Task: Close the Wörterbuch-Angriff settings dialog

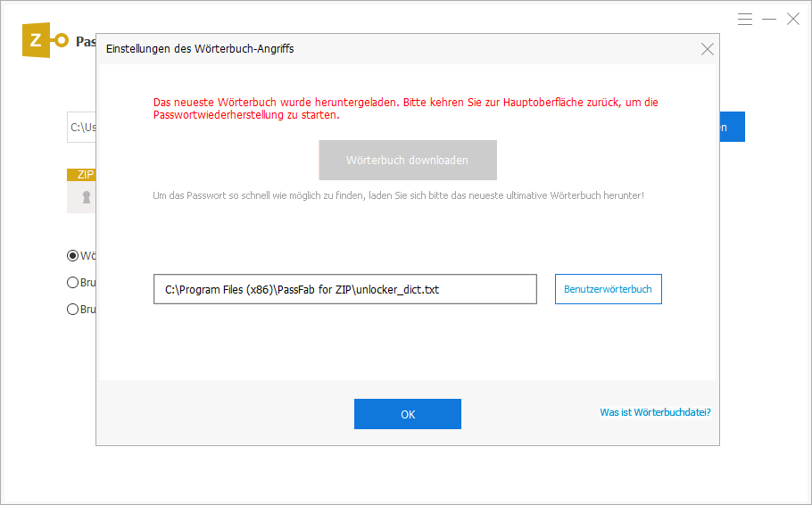Action: click(707, 49)
